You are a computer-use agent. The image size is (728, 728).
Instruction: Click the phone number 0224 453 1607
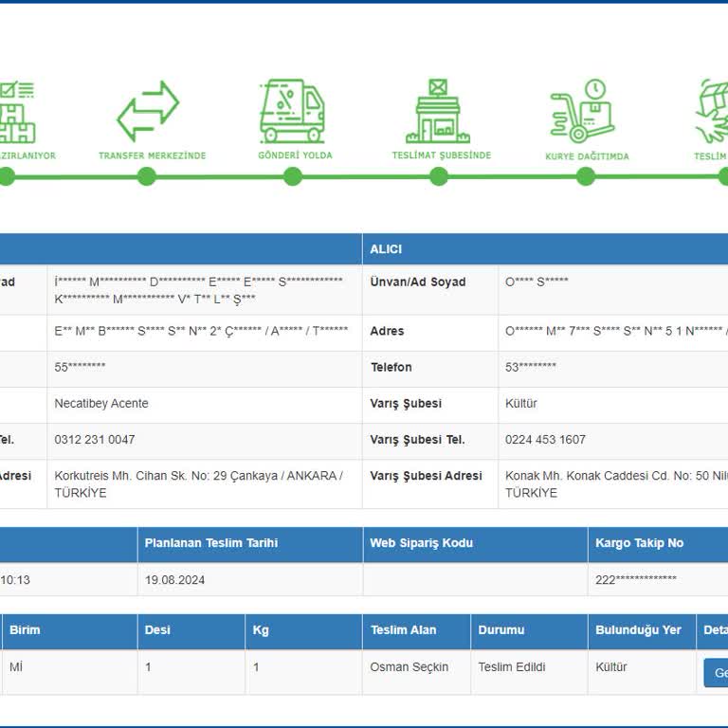coord(545,440)
